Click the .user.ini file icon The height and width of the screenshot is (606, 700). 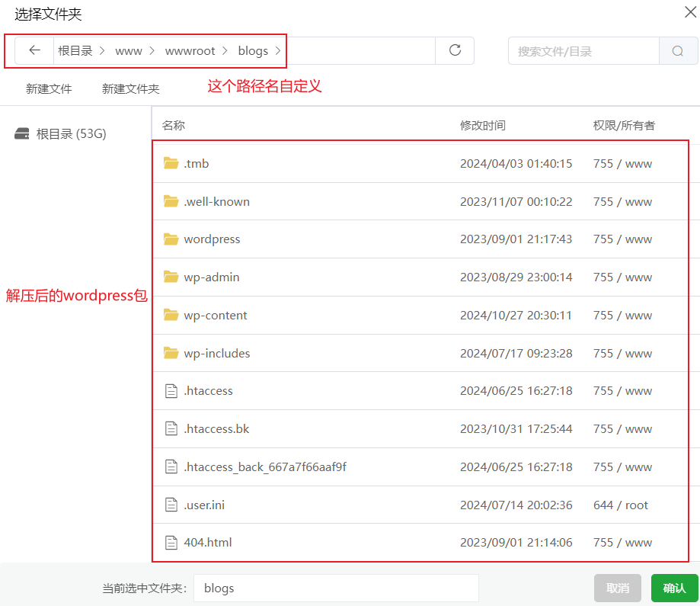click(x=171, y=505)
